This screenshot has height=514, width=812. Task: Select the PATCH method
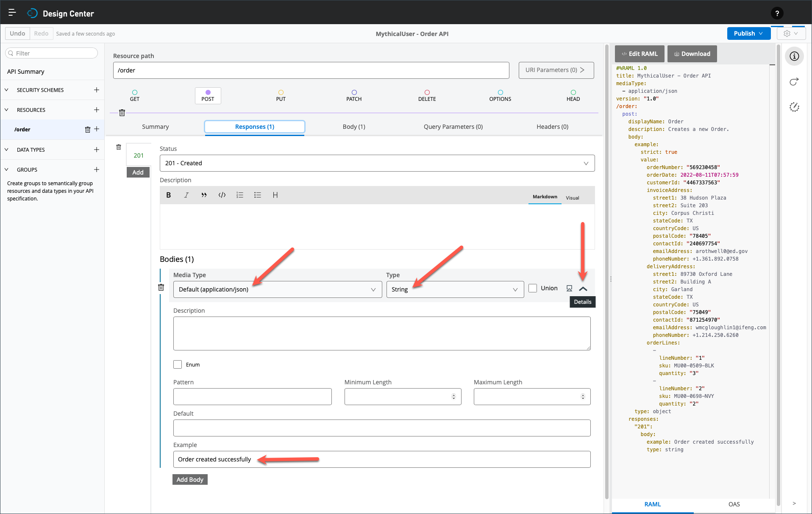click(x=354, y=96)
